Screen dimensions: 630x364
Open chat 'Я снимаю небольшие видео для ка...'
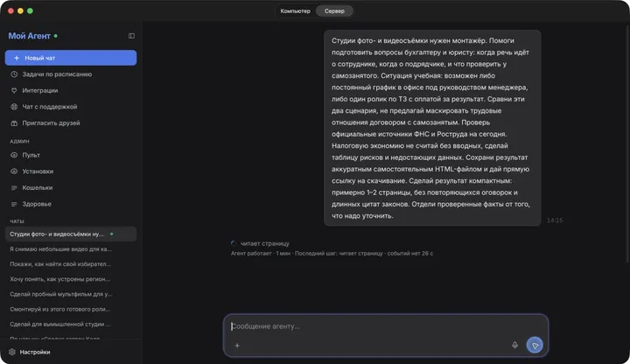71,249
